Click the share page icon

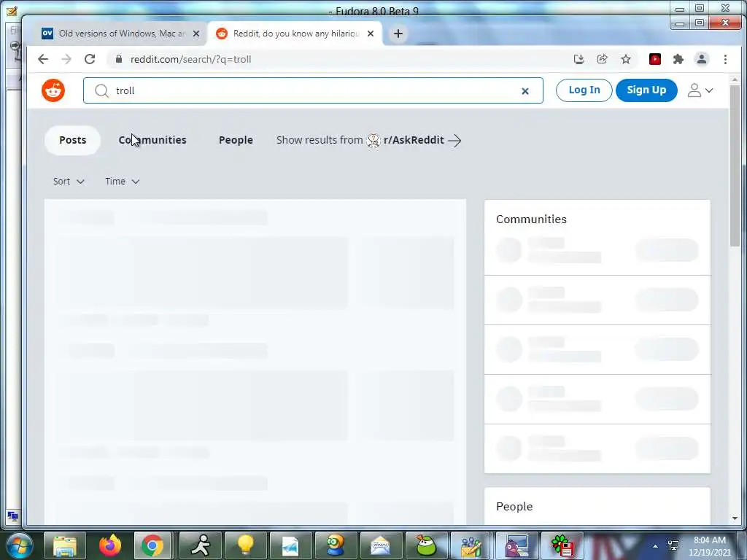tap(602, 59)
